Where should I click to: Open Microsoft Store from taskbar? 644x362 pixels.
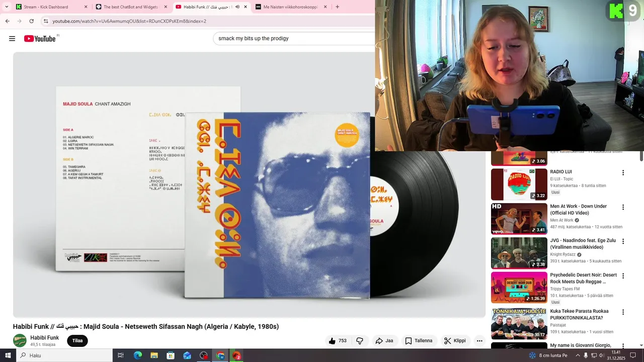[x=171, y=355]
